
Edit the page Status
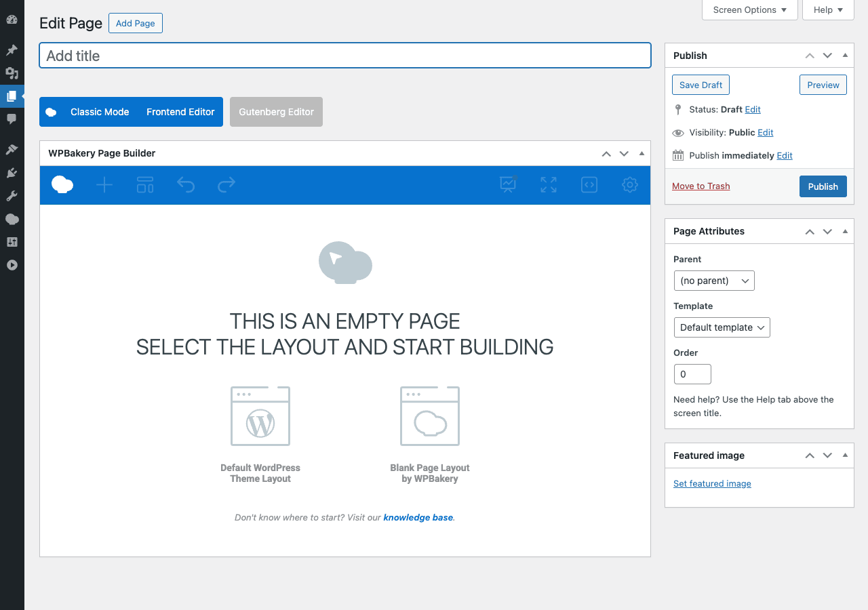[x=753, y=109]
